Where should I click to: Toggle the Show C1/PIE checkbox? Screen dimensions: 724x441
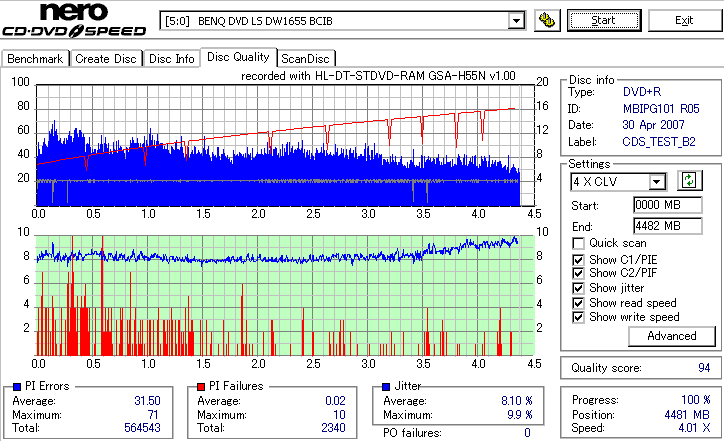tap(578, 260)
